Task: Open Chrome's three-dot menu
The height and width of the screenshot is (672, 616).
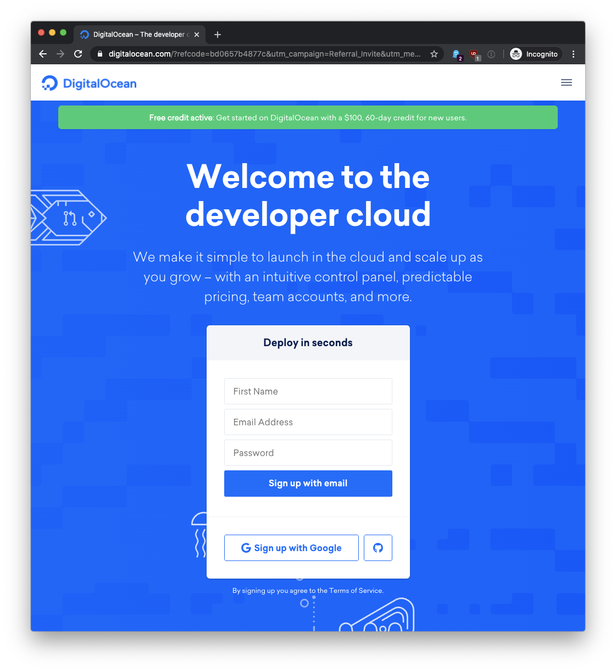Action: 573,54
